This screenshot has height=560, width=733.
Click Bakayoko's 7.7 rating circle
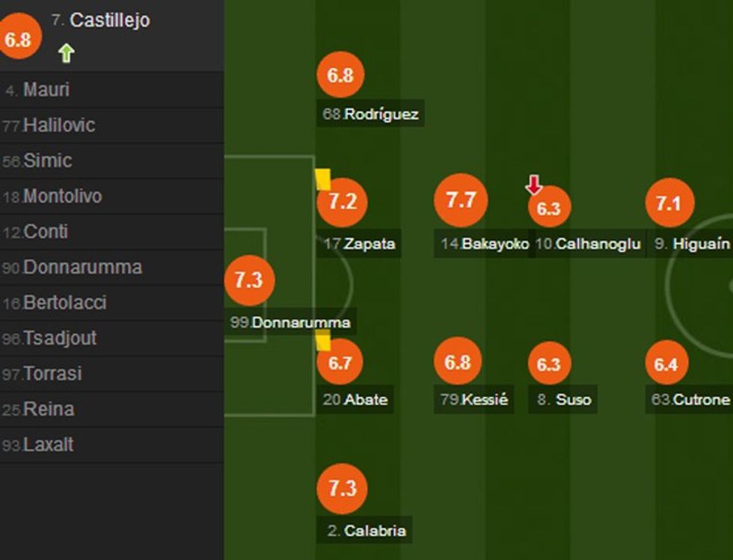coord(461,200)
